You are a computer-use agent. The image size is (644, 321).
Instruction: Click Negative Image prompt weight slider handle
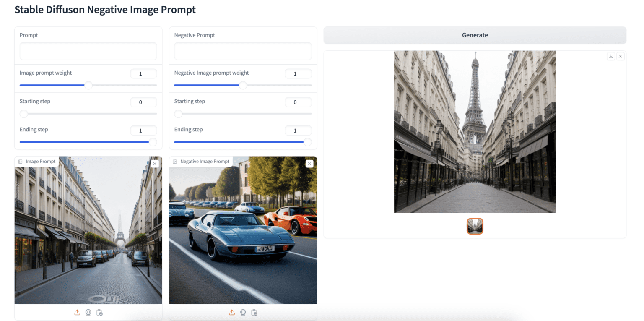click(243, 85)
